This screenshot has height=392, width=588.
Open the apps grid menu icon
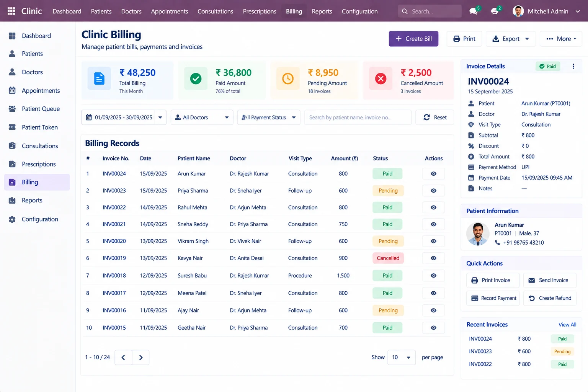click(11, 11)
